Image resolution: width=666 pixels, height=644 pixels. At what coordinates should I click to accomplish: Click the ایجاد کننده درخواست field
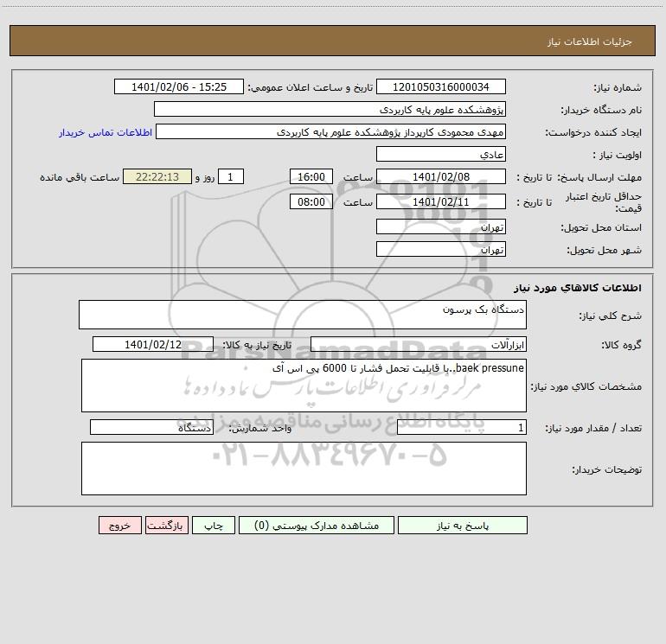click(330, 131)
